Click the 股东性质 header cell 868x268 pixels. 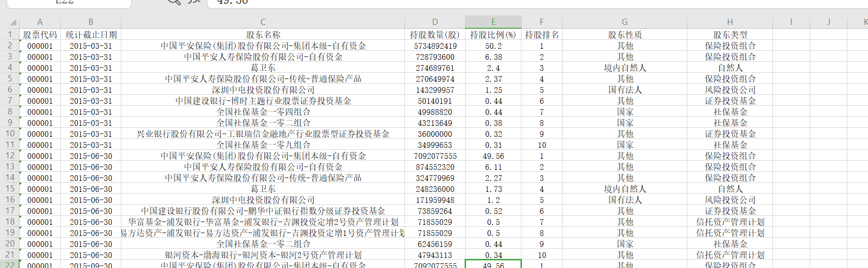pyautogui.click(x=625, y=35)
